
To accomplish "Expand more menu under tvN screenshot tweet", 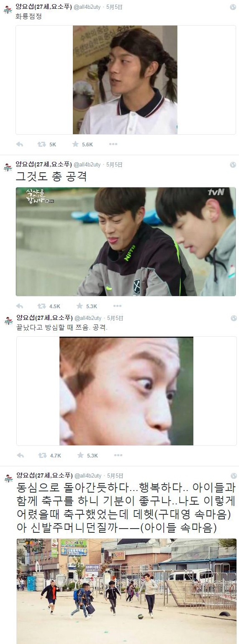I will [117, 306].
